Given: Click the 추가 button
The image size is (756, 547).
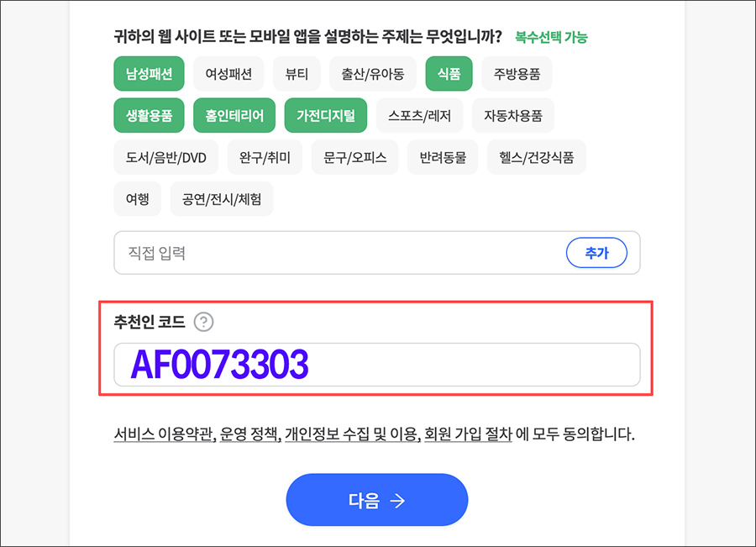Looking at the screenshot, I should tap(596, 253).
